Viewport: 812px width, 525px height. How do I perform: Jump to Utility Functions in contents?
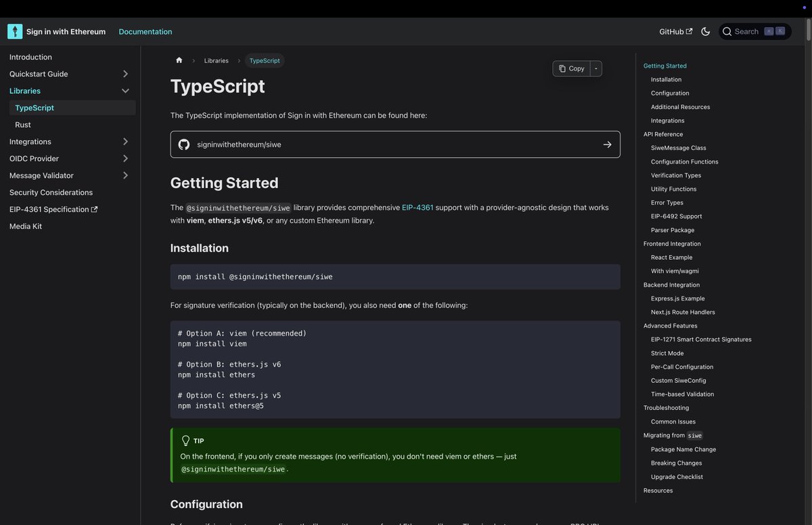674,189
